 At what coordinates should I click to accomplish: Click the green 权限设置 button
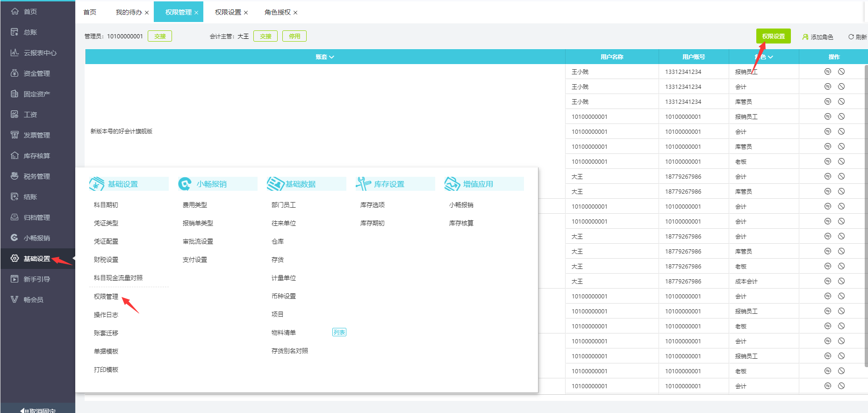pyautogui.click(x=773, y=36)
